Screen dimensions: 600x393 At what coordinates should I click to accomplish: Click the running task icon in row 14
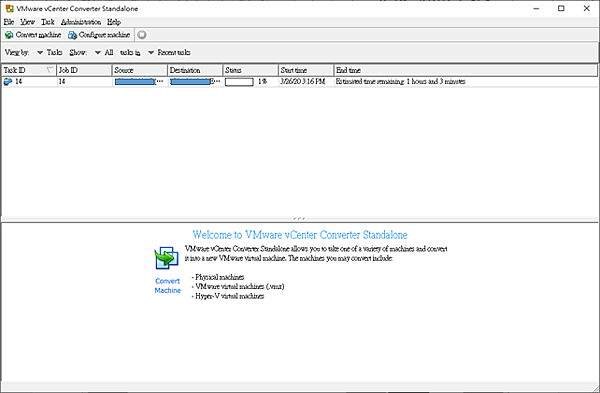click(x=8, y=82)
